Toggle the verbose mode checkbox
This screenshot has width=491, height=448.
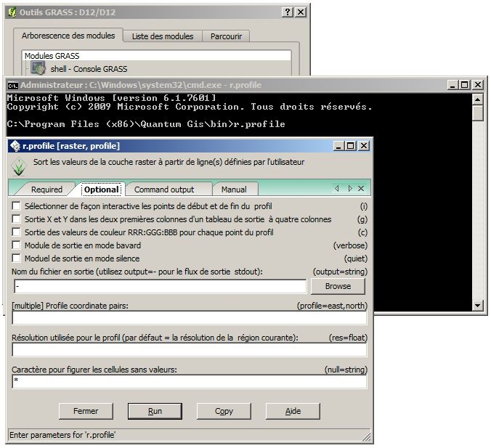pyautogui.click(x=16, y=245)
